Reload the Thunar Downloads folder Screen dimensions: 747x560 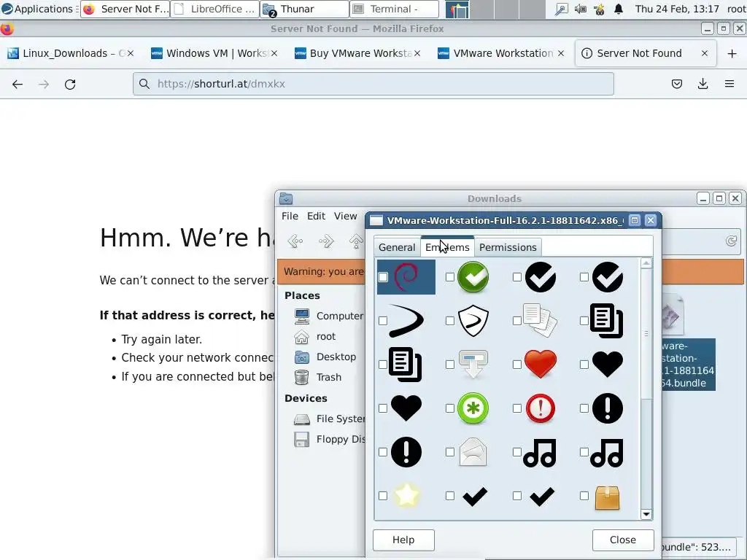(731, 241)
